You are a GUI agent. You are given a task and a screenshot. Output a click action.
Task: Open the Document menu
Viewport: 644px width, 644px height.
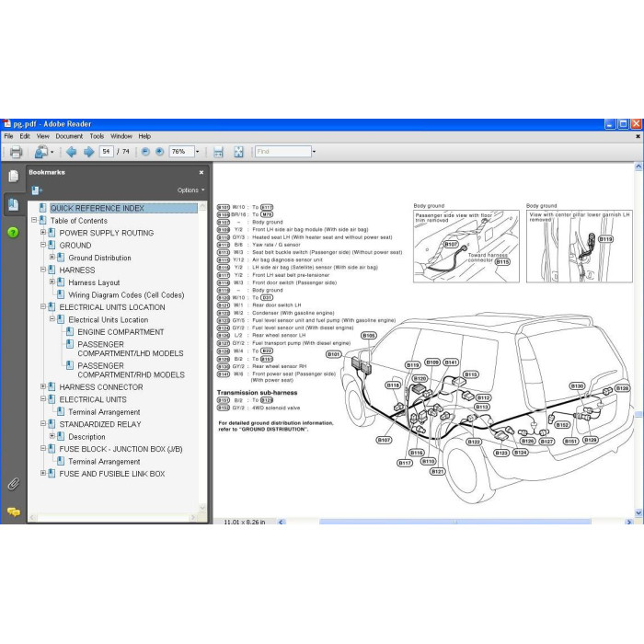69,136
